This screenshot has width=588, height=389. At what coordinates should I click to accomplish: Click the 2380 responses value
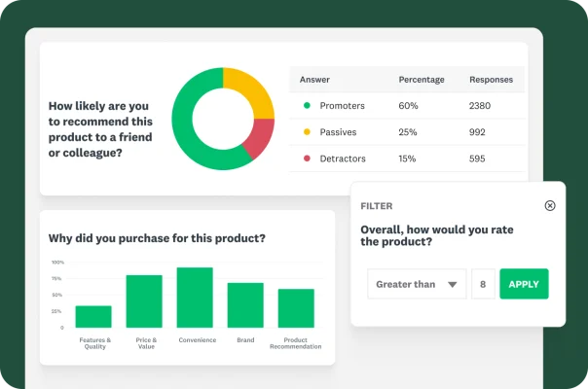pos(480,106)
